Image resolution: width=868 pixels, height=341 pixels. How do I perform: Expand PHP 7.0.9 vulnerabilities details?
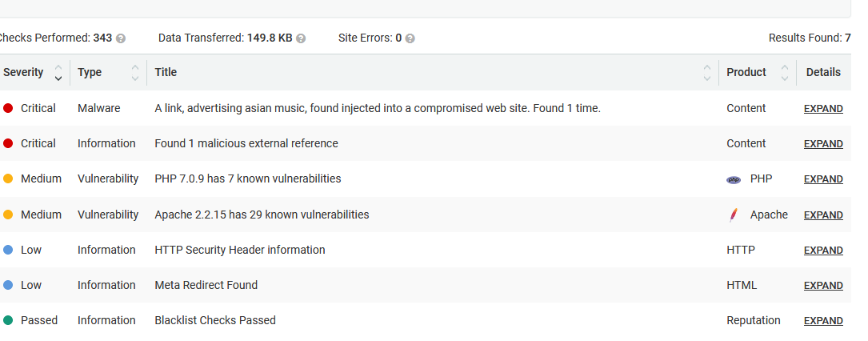pos(823,179)
